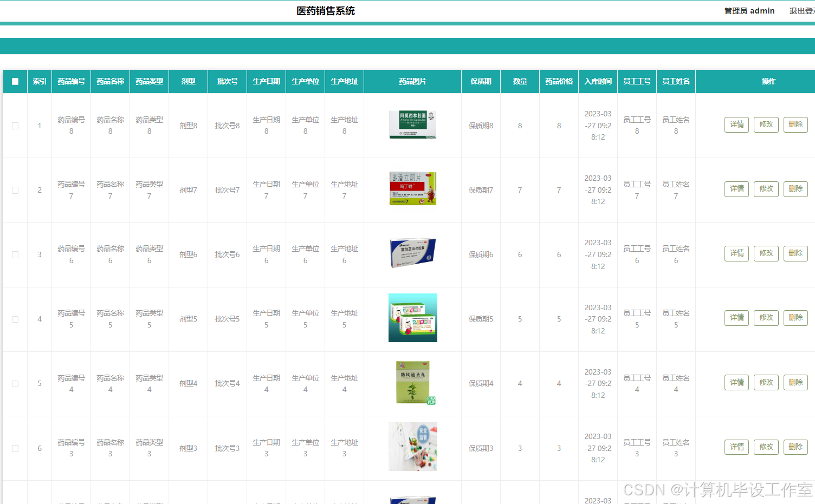Click the 药品编号 column header

coord(72,81)
